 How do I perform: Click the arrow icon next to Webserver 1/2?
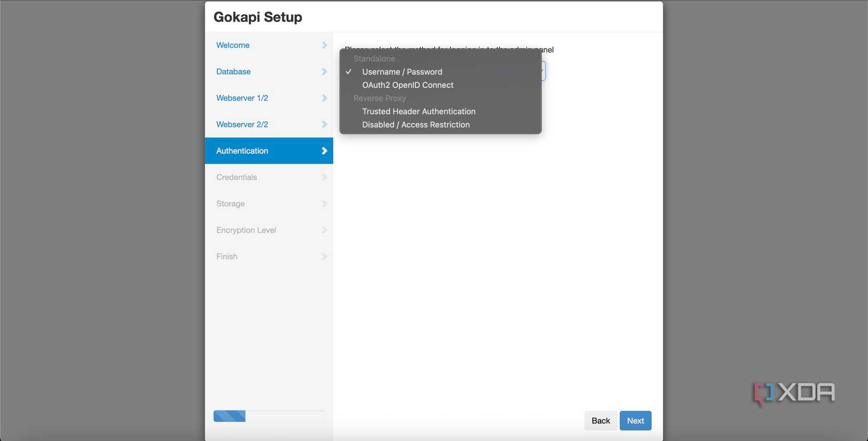[324, 98]
